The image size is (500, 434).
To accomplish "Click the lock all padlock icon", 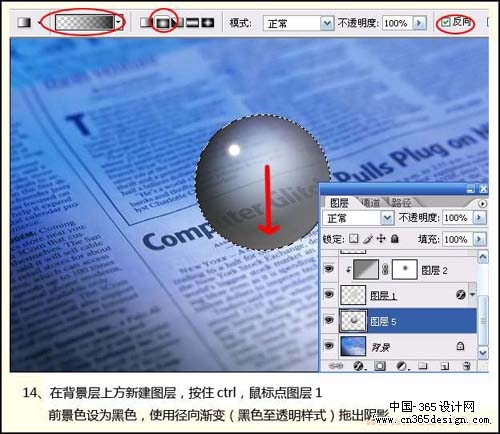I will click(395, 239).
